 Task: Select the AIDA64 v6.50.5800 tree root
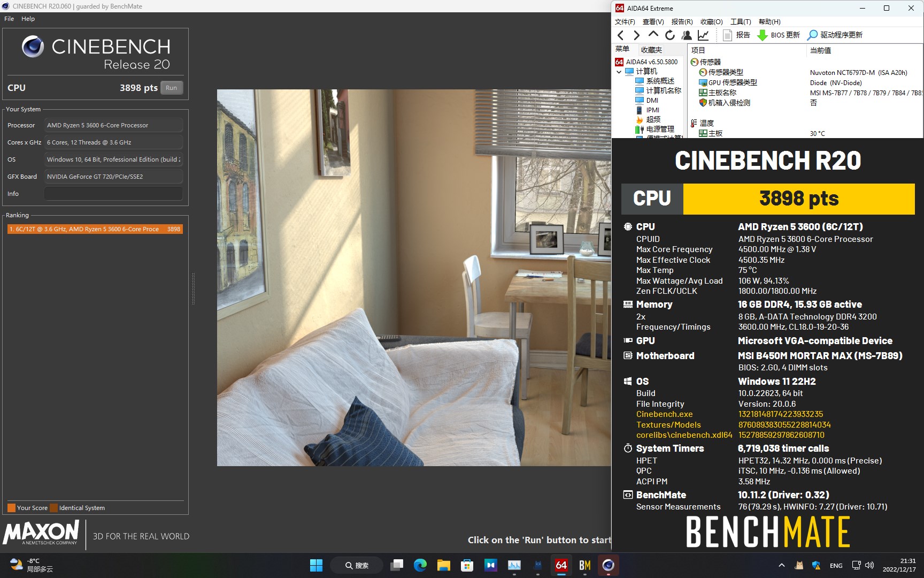(646, 62)
